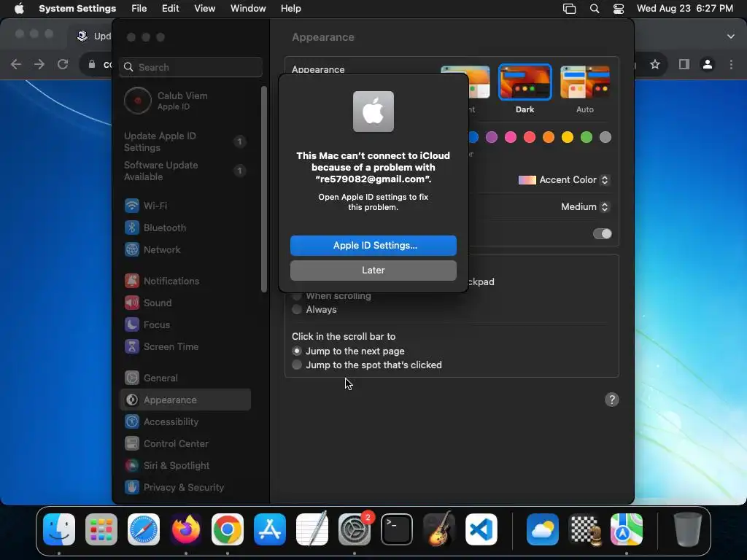Screen dimensions: 747x560
Task: Open the File menu
Action: point(139,9)
